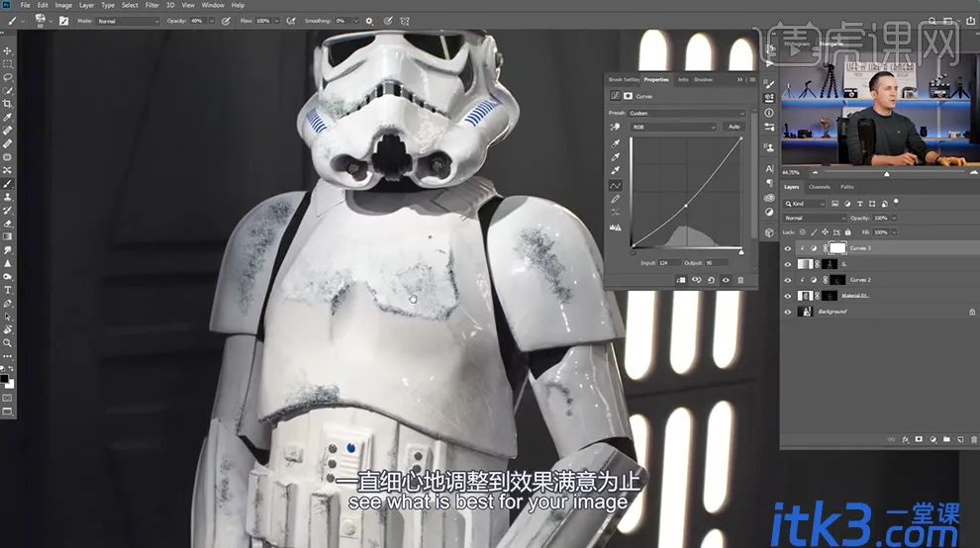This screenshot has height=548, width=980.
Task: Open the Flow dropdown arrow
Action: pos(277,21)
